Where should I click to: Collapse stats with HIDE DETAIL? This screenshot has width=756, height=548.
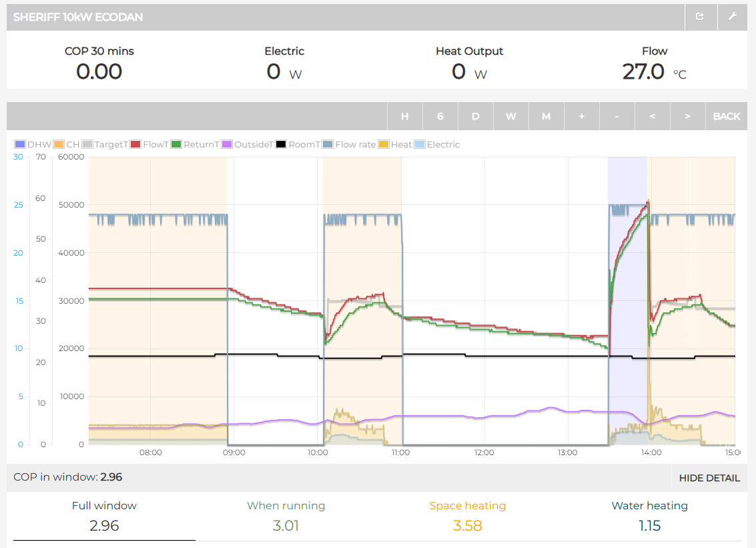(x=709, y=478)
